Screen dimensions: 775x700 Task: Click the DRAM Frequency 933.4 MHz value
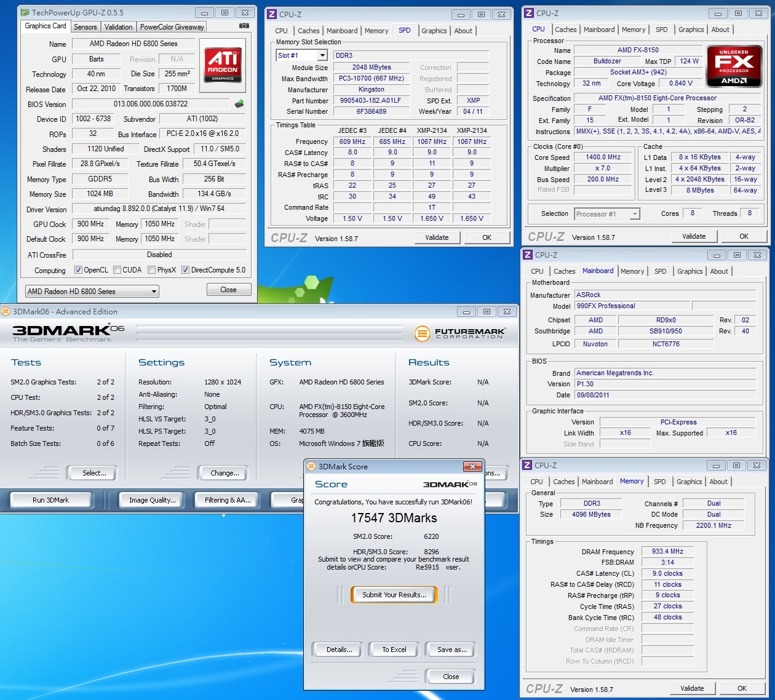click(667, 552)
